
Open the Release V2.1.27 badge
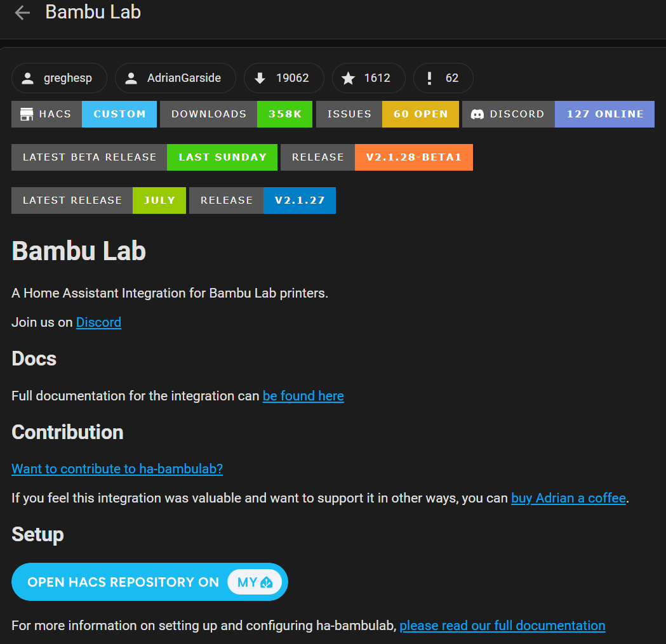262,200
